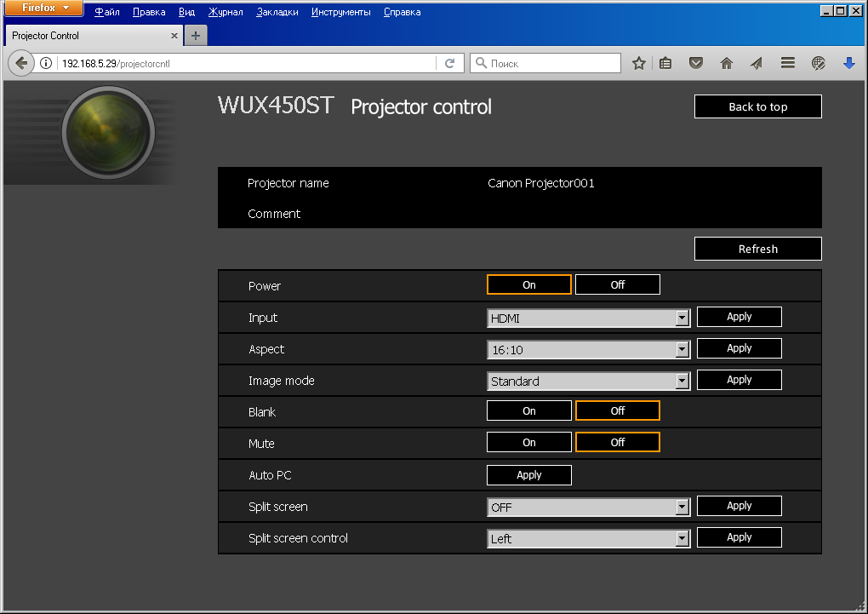
Task: Turn projector Power Off
Action: coord(617,284)
